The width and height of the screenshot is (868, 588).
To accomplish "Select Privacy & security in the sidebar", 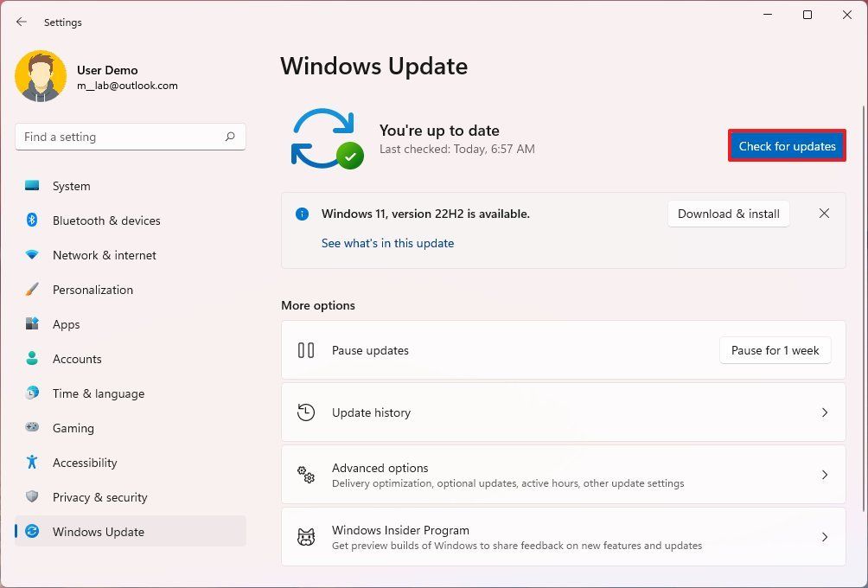I will click(100, 497).
